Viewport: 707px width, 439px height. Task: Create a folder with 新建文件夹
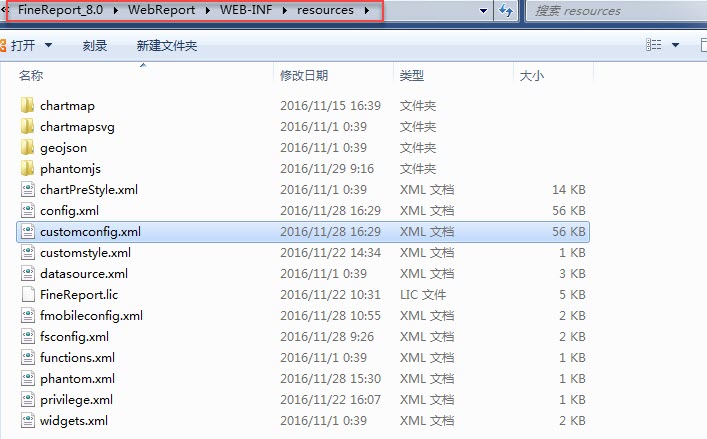pos(167,46)
